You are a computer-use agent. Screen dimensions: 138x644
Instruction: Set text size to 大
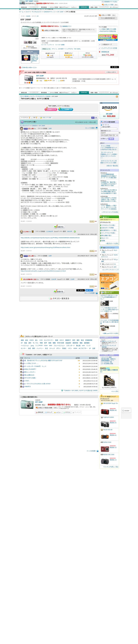tap(96, 118)
